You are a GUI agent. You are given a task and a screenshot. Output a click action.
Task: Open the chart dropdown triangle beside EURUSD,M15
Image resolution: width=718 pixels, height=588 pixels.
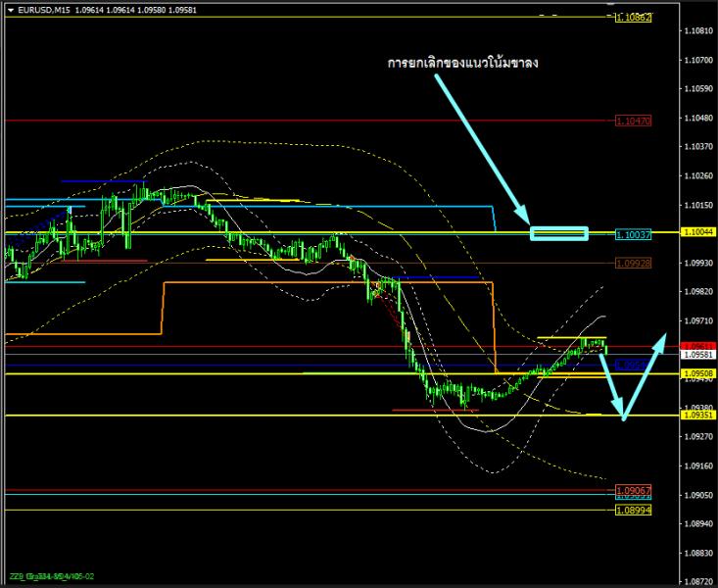pos(11,10)
